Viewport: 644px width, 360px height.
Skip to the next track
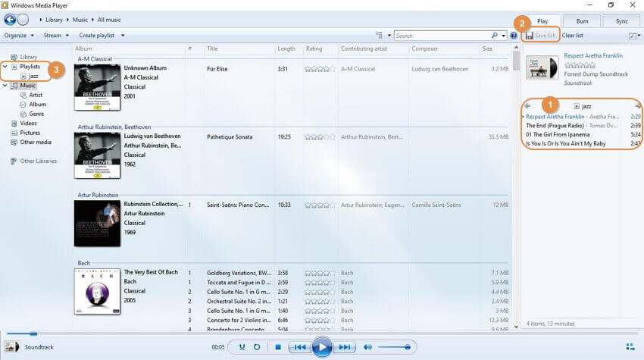point(344,347)
